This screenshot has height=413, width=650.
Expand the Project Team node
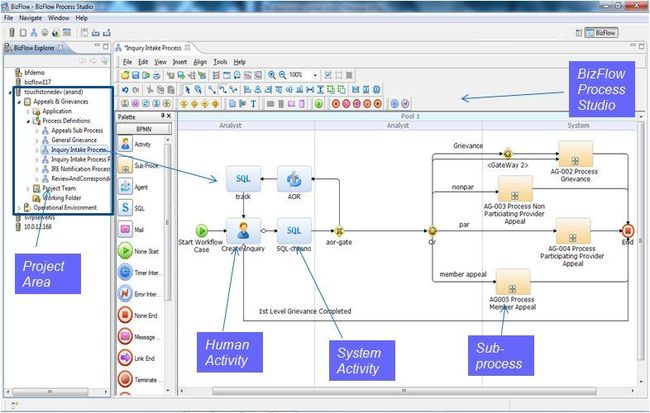click(28, 188)
